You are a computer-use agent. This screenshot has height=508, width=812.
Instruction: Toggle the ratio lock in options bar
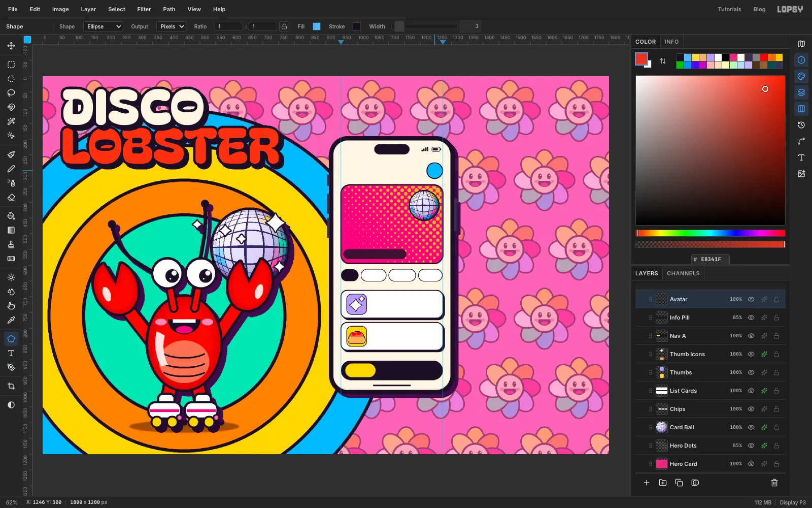284,26
